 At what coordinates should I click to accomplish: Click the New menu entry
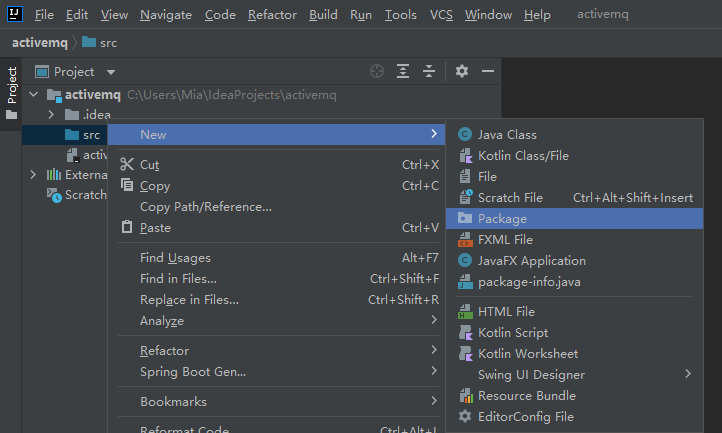(277, 135)
